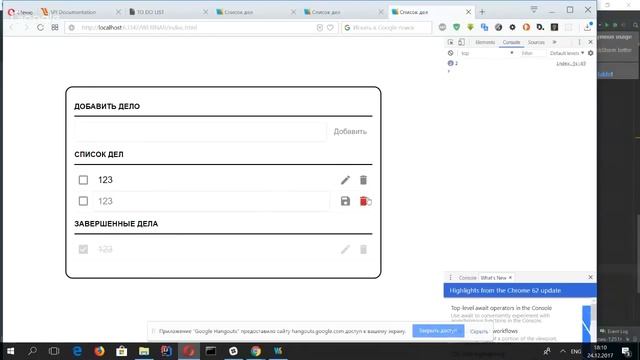640x360 pixels.
Task: Click the ENG language indicator
Action: (x=576, y=351)
